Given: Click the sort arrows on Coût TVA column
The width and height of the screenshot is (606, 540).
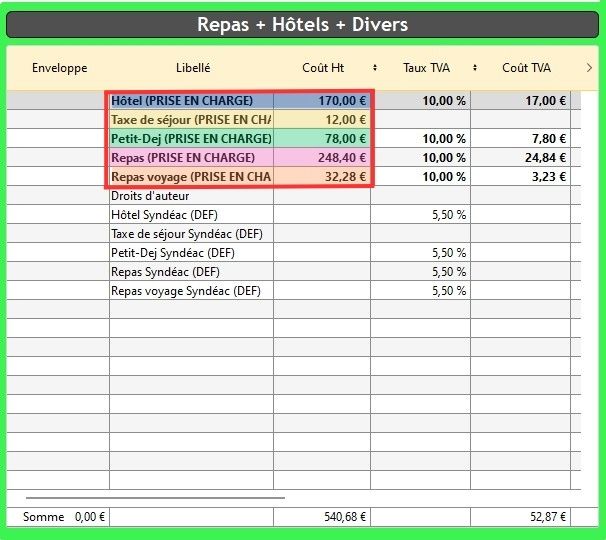Looking at the screenshot, I should click(x=569, y=68).
